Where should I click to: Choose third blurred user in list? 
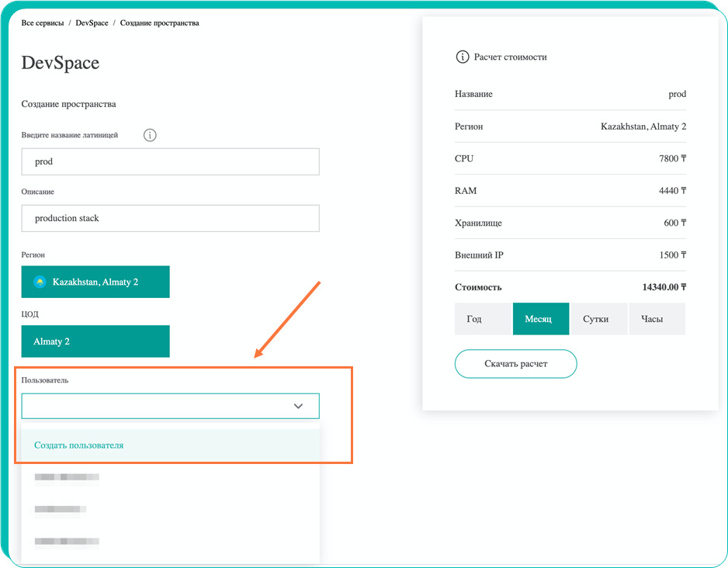pos(67,541)
